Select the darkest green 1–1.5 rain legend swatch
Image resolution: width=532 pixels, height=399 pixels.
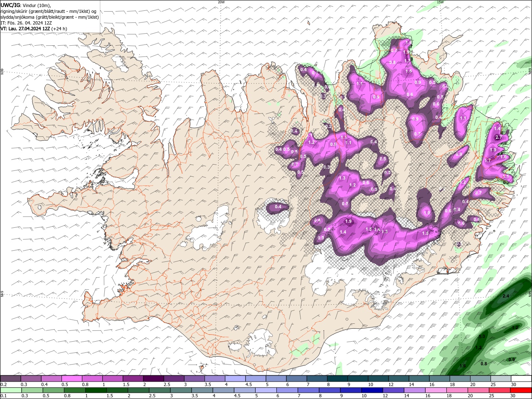tap(95, 390)
